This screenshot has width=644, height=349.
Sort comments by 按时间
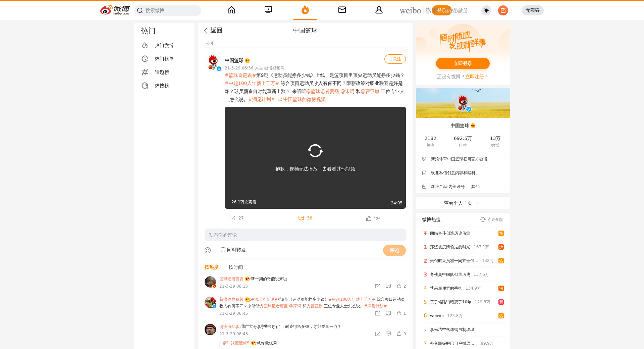point(235,267)
